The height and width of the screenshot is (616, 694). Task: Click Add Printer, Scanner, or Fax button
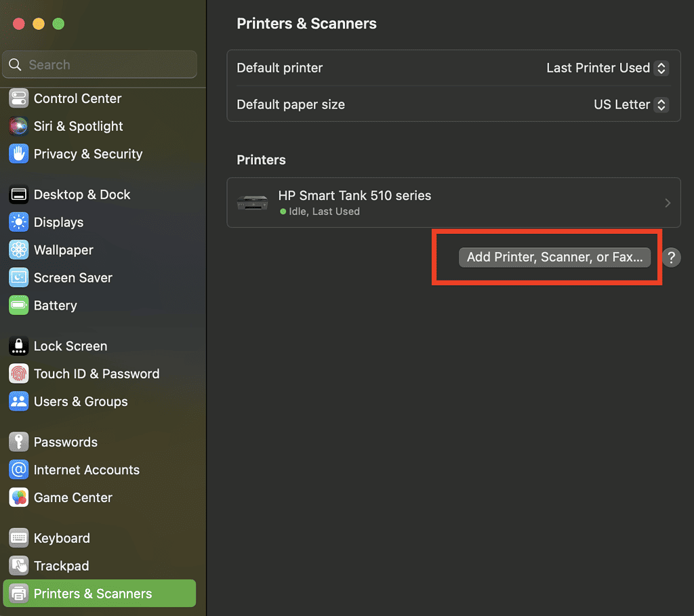(x=554, y=258)
